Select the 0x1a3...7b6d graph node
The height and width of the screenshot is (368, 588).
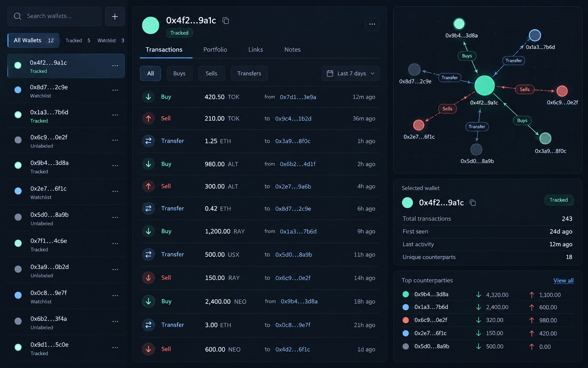(535, 35)
